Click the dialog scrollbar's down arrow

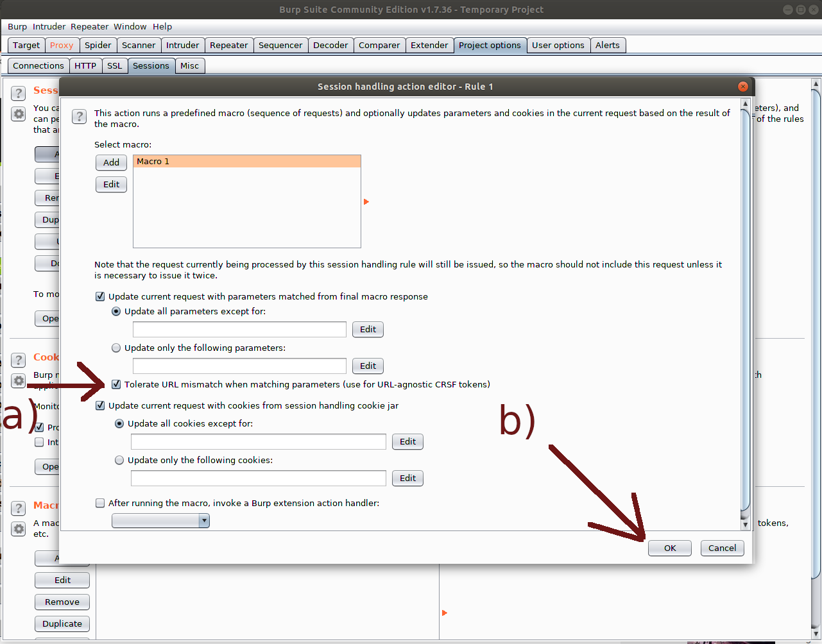(745, 525)
